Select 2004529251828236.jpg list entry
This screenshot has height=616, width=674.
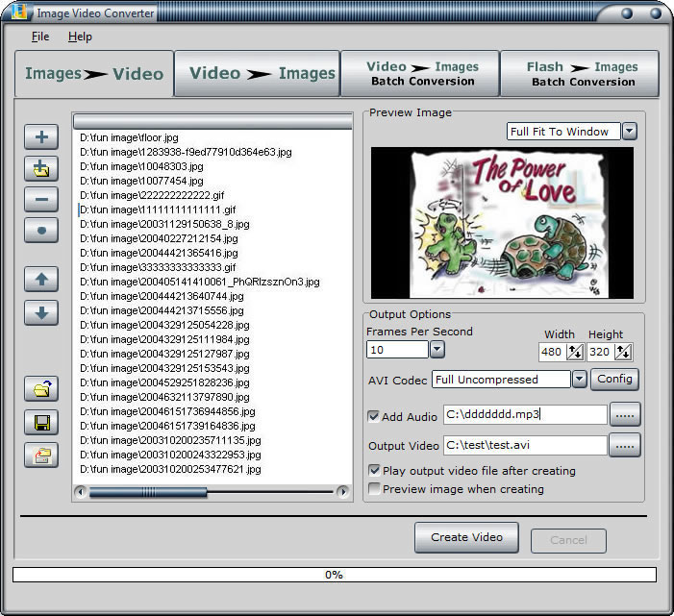[x=164, y=382]
